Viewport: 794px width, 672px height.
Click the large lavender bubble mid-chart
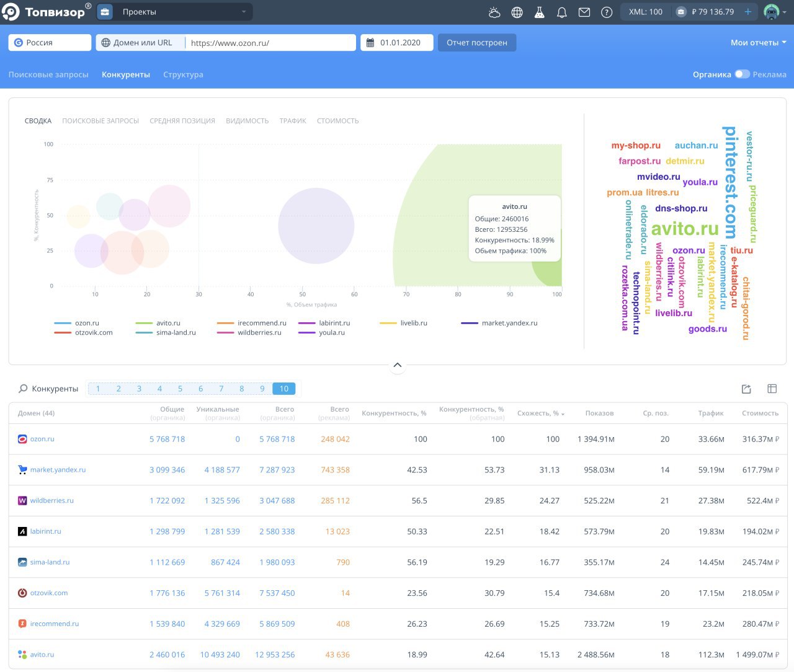pyautogui.click(x=316, y=226)
